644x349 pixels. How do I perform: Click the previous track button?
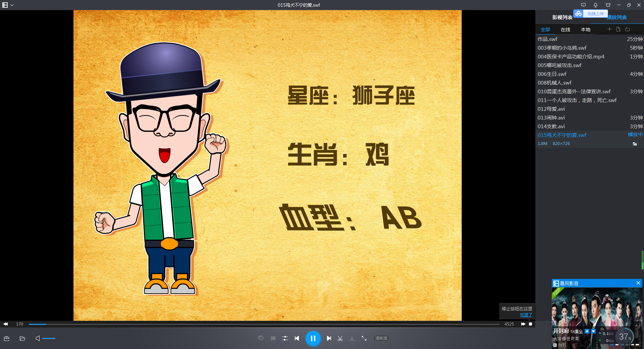coord(297,338)
